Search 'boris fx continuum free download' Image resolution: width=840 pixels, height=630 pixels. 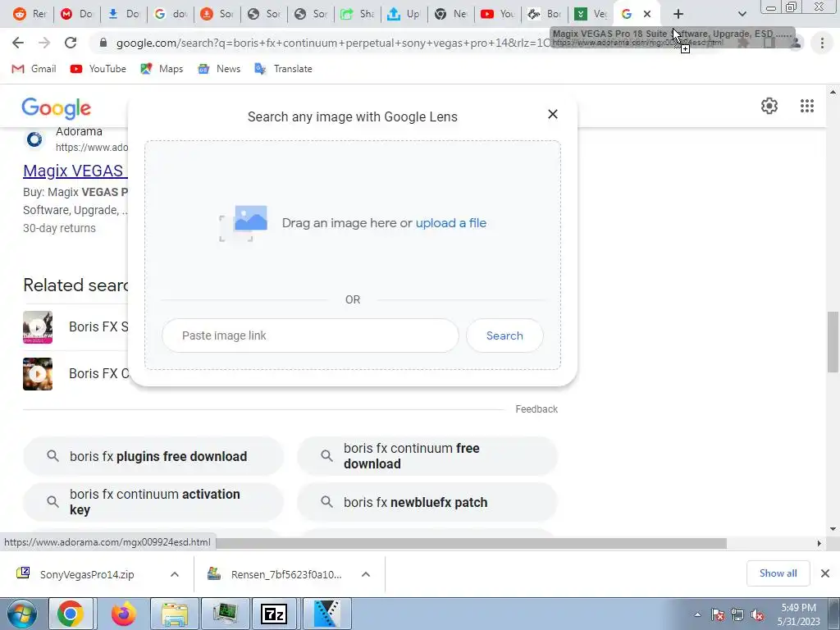(x=427, y=456)
